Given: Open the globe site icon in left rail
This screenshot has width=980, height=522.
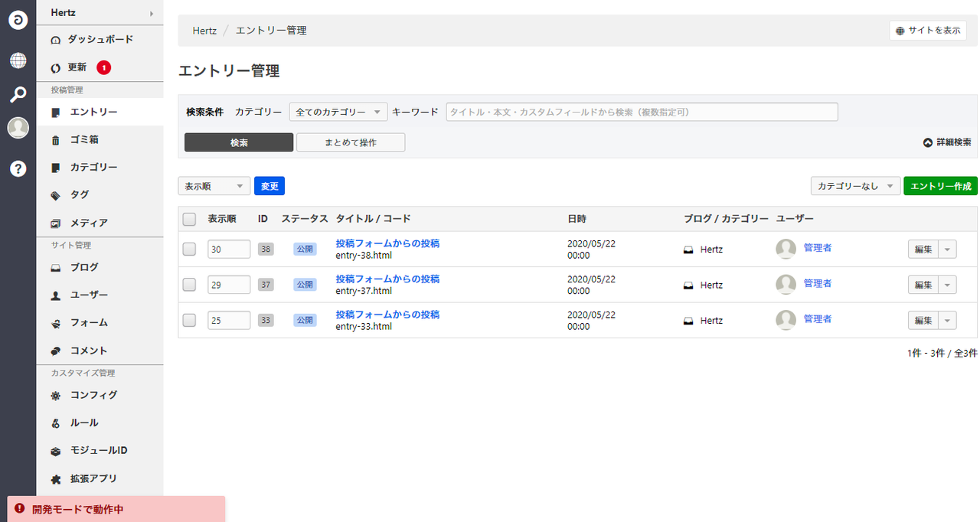Looking at the screenshot, I should (x=18, y=60).
